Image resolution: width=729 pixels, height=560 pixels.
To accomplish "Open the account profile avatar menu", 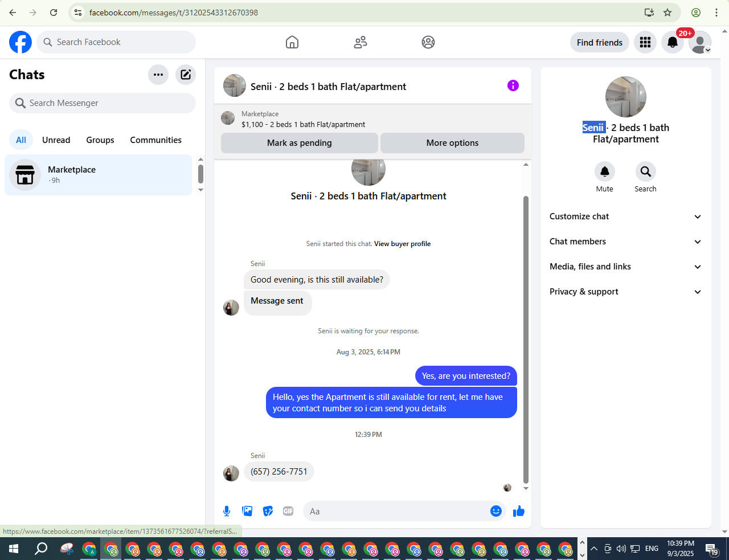I will [x=700, y=42].
